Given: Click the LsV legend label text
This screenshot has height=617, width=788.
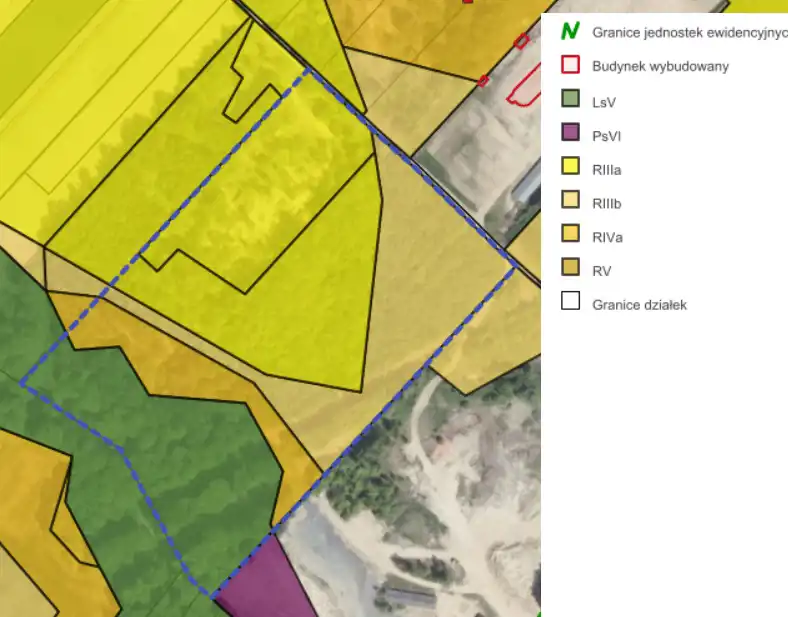Looking at the screenshot, I should [605, 101].
